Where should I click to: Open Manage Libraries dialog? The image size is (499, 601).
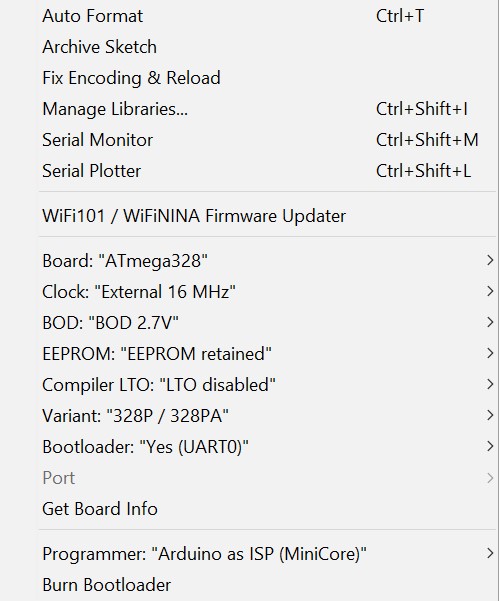[267, 109]
